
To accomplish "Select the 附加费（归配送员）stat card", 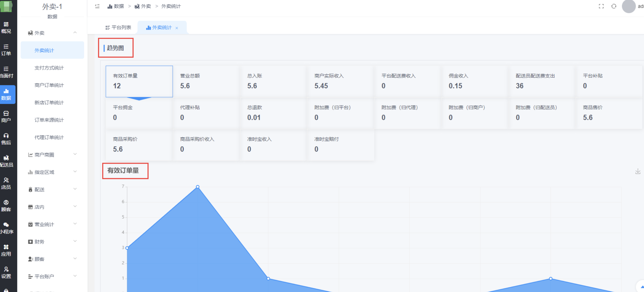I will point(542,113).
